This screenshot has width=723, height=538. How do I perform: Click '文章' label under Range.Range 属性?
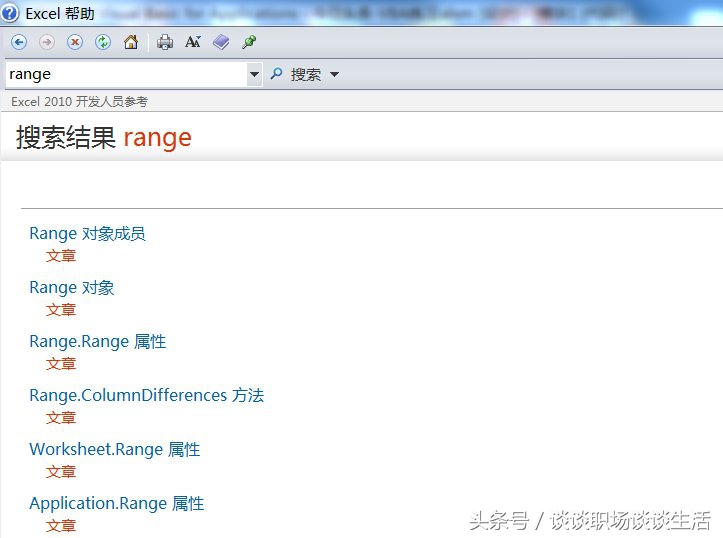[61, 364]
